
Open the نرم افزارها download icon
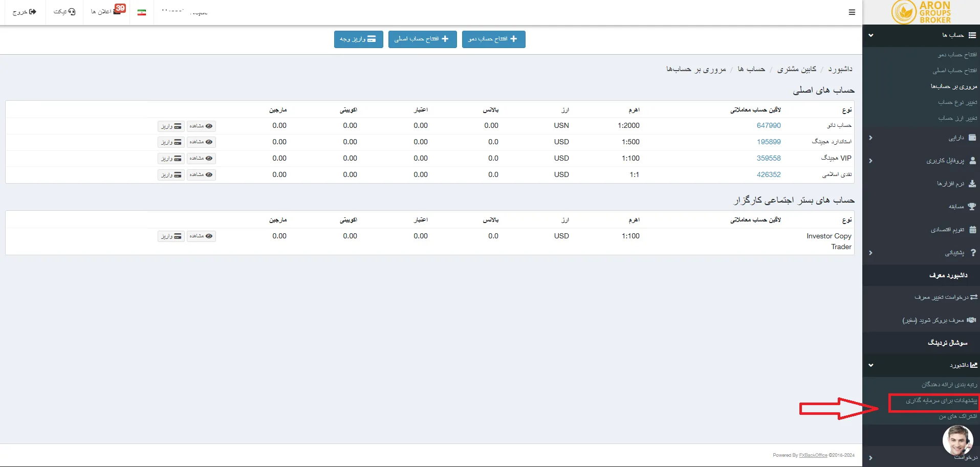(972, 184)
